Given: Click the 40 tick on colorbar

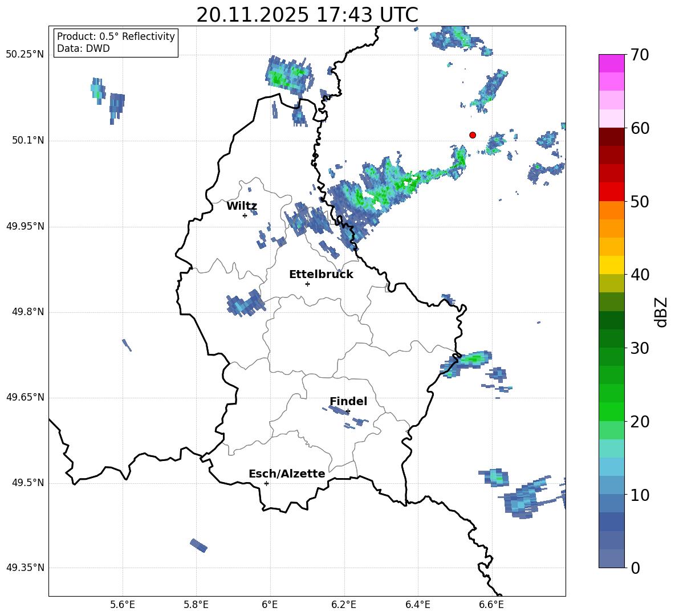Looking at the screenshot, I should [x=640, y=275].
